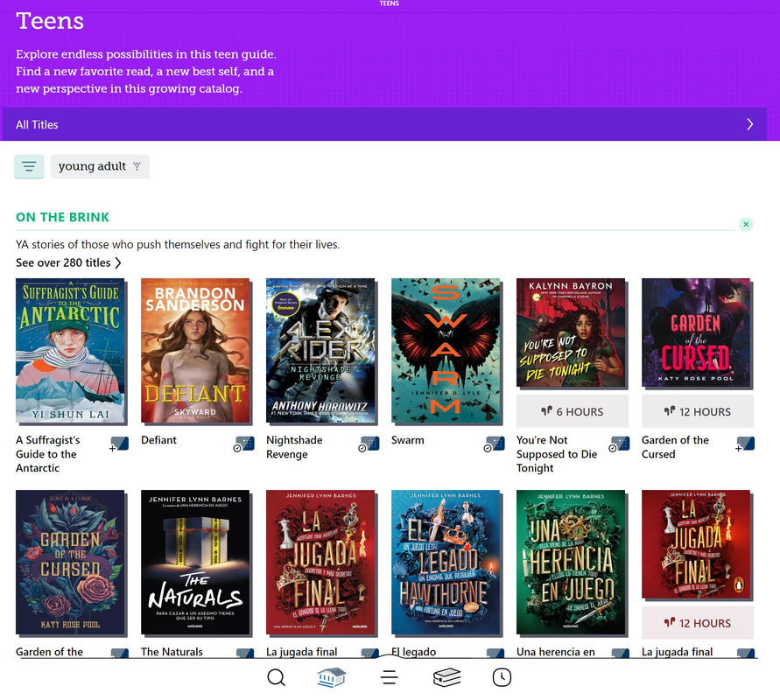Select the Defiant title text
This screenshot has height=700, width=780.
158,440
